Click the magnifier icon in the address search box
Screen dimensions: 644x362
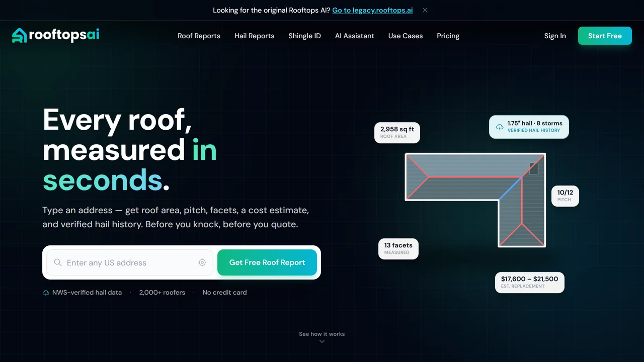58,262
